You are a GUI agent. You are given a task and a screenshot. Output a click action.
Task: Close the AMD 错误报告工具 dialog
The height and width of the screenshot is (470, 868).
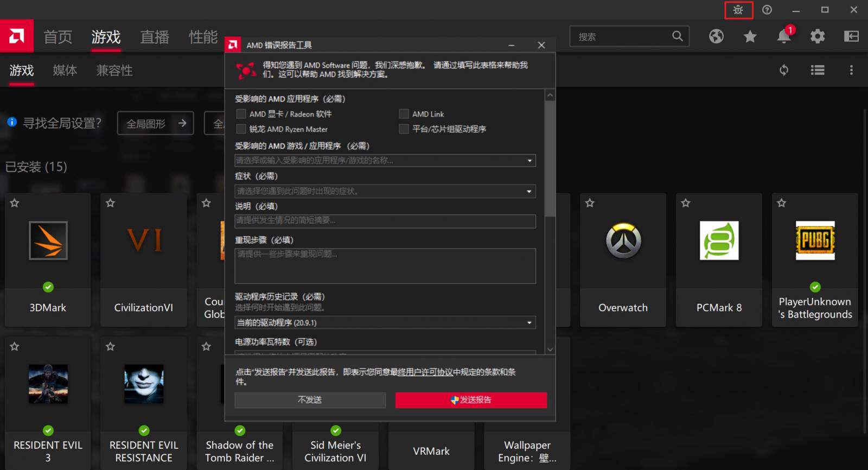(541, 45)
